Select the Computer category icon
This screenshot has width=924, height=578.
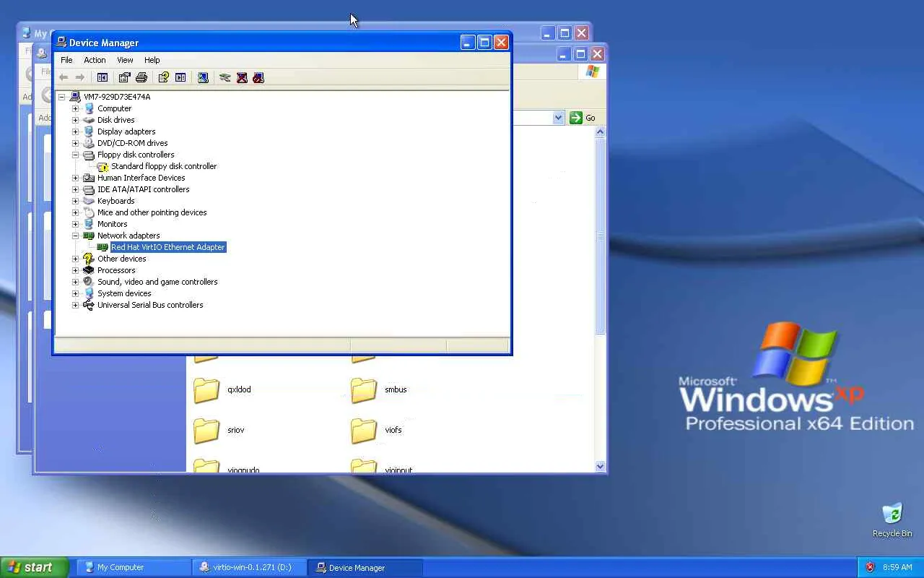tap(89, 108)
